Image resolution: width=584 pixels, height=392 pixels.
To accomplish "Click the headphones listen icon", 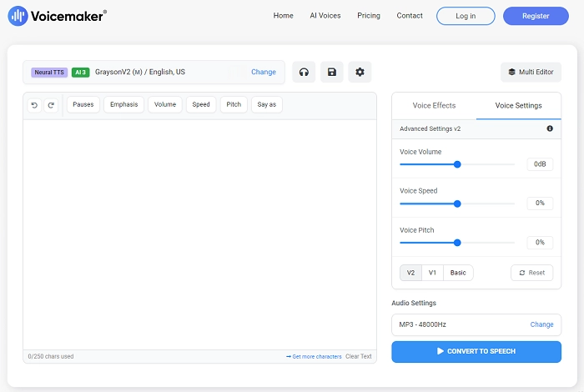I will (x=304, y=72).
